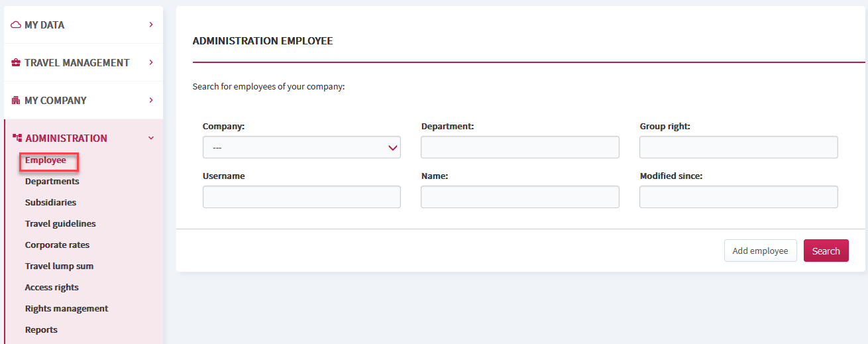Click the building icon beside MY COMPANY
The image size is (868, 344).
pyautogui.click(x=17, y=100)
